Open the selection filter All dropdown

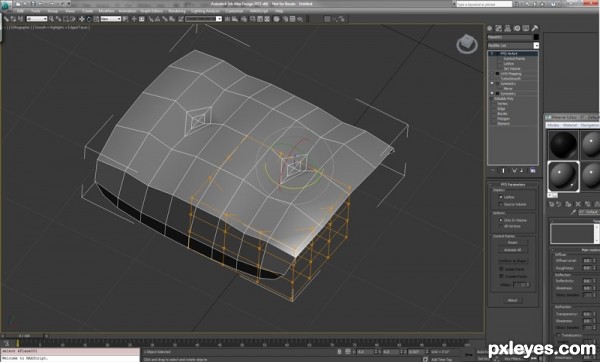coord(37,19)
